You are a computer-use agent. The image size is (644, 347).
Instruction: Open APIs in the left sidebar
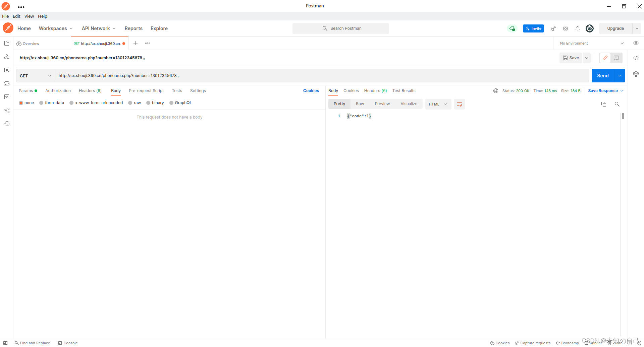pyautogui.click(x=7, y=57)
